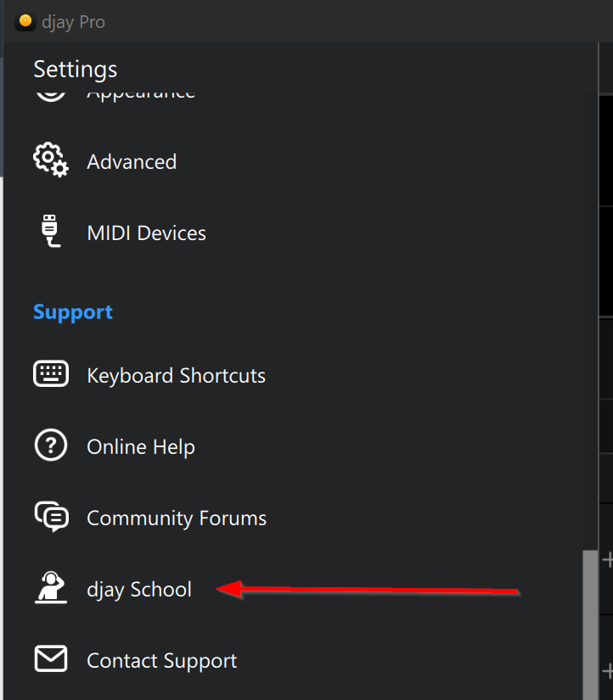Click the Online Help question mark icon
The width and height of the screenshot is (613, 700).
tap(50, 445)
